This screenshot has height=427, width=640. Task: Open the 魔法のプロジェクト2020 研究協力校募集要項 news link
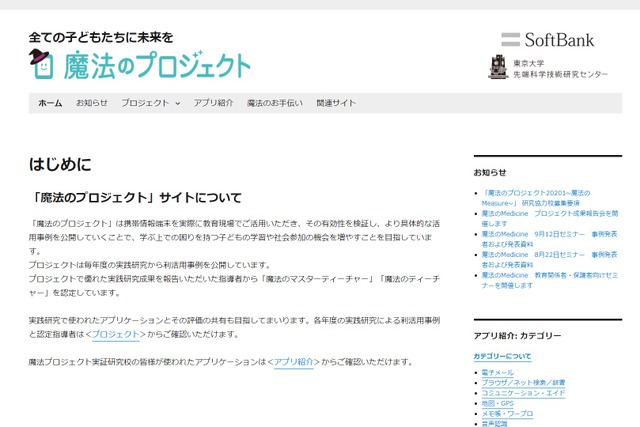(x=536, y=198)
